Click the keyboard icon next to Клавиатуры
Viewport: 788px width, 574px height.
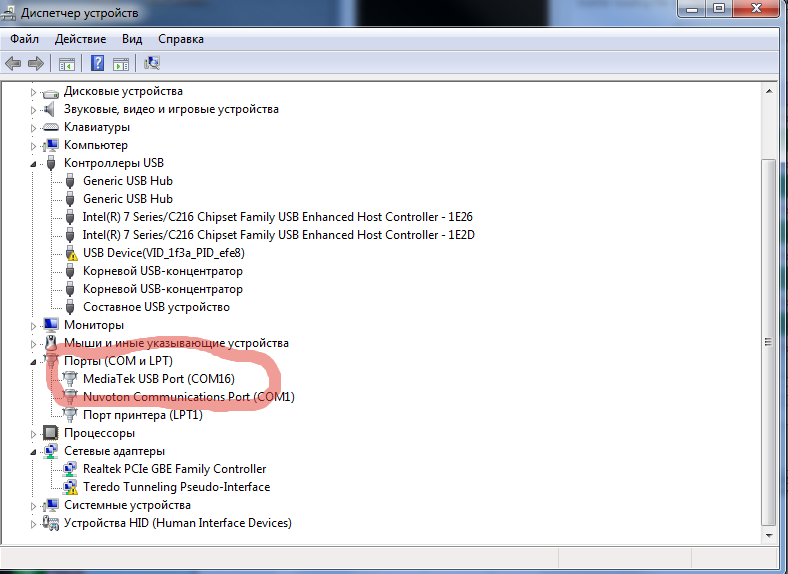coord(51,127)
